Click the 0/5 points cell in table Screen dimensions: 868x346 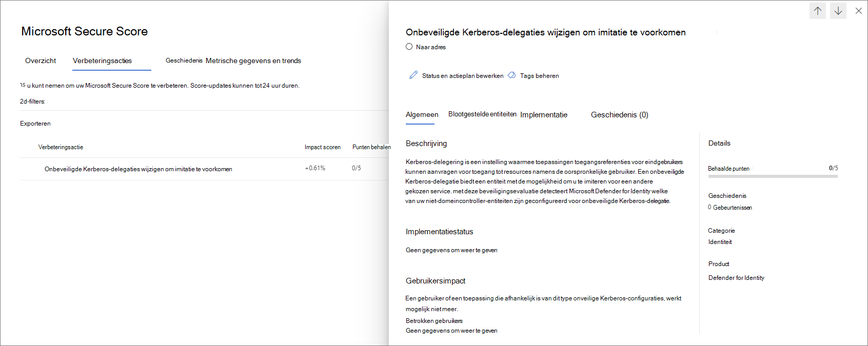pos(357,168)
